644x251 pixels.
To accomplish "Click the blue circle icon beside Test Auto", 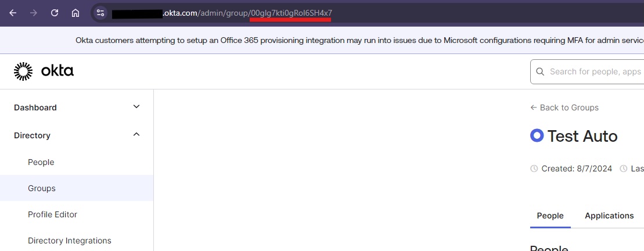I will pos(537,136).
